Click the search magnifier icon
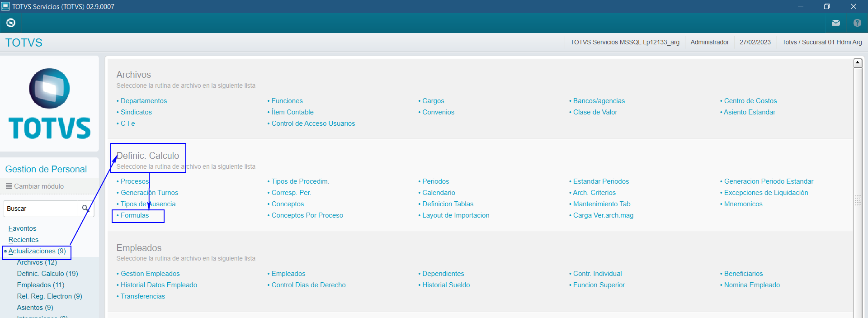 85,208
